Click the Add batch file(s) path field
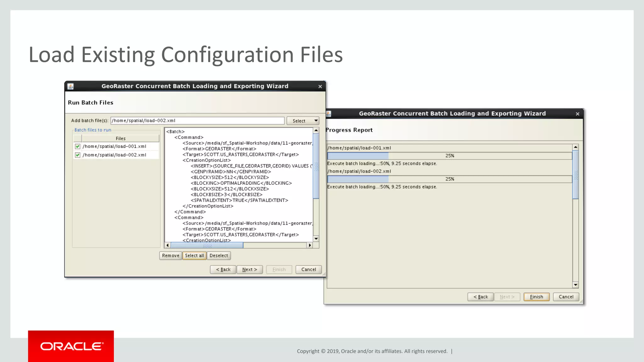This screenshot has height=362, width=644. tap(197, 121)
